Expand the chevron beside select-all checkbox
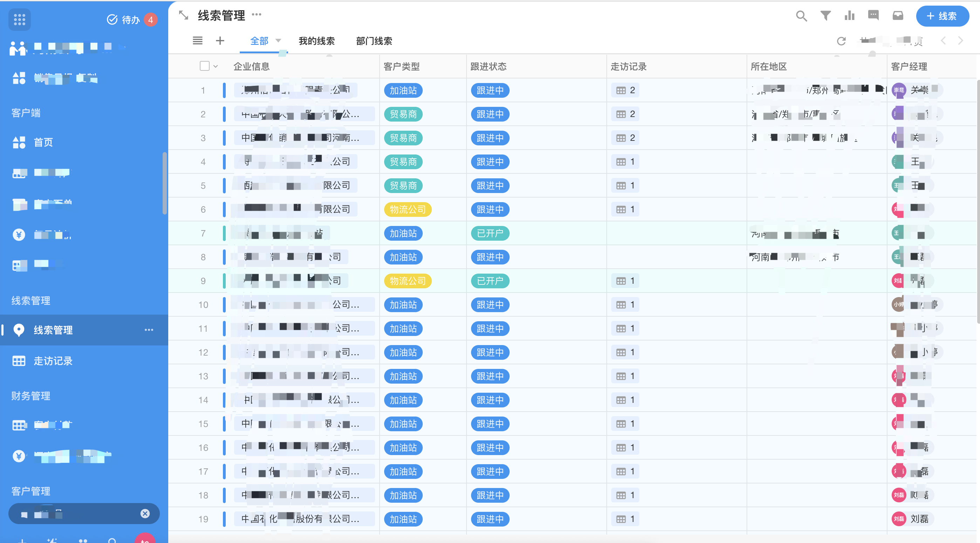This screenshot has width=980, height=543. (x=216, y=67)
